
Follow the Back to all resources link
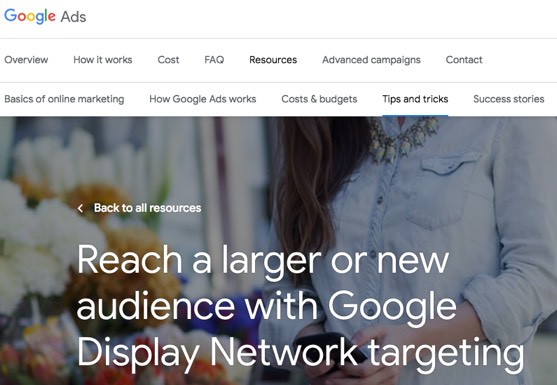147,208
